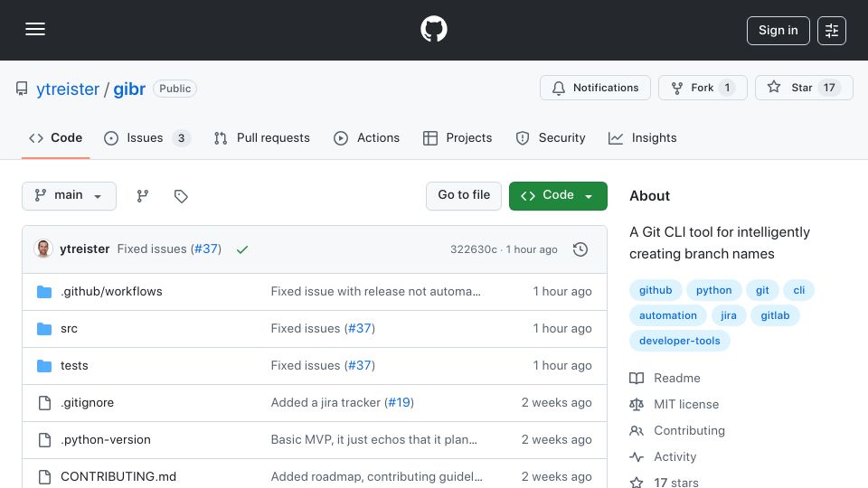The width and height of the screenshot is (868, 488).
Task: Open the Insights tab
Action: 642,137
